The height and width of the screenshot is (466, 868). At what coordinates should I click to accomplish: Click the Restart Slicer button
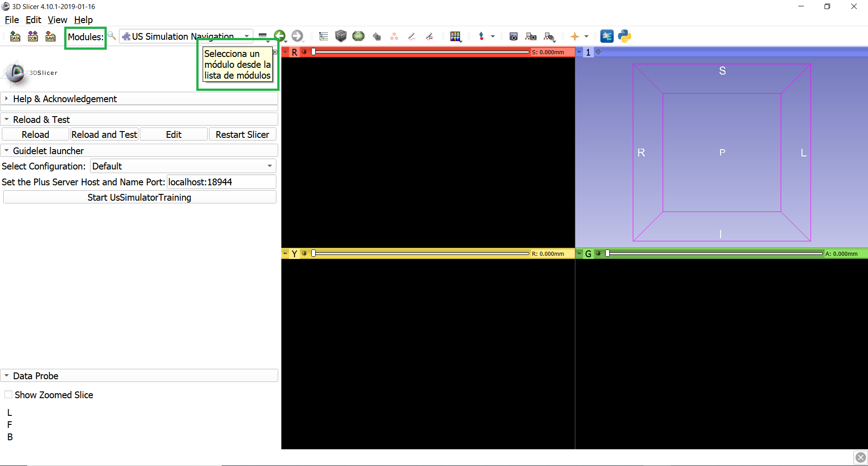(242, 134)
